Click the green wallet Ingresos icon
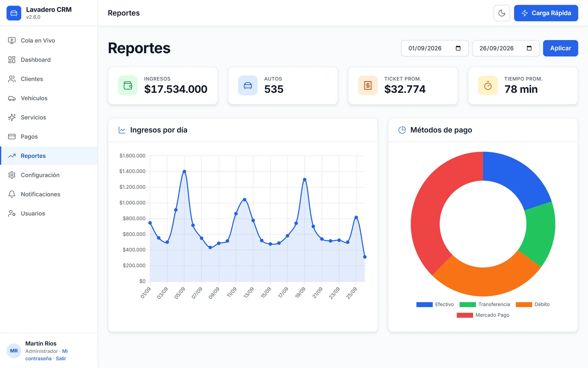This screenshot has height=368, width=588. coord(128,85)
